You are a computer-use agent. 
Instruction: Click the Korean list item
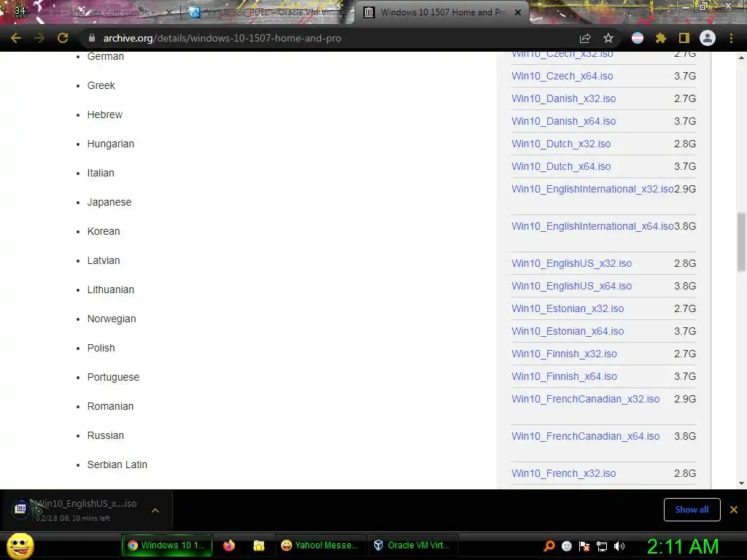point(104,231)
